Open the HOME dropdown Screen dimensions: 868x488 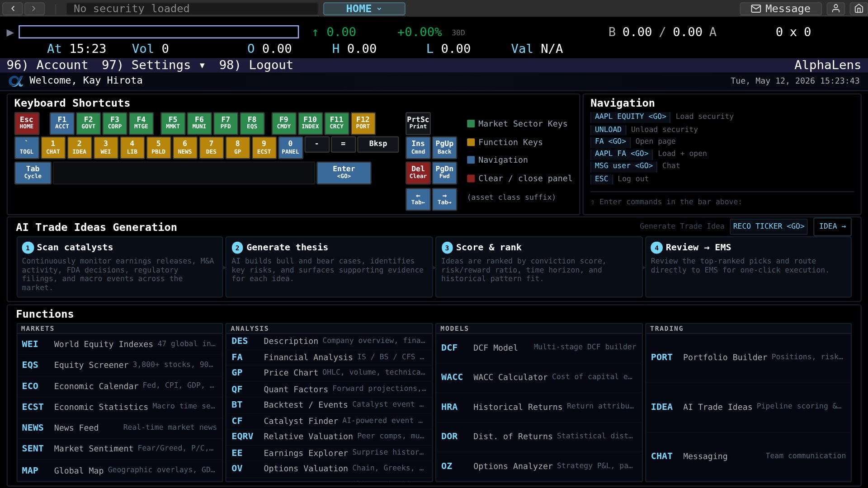[364, 9]
